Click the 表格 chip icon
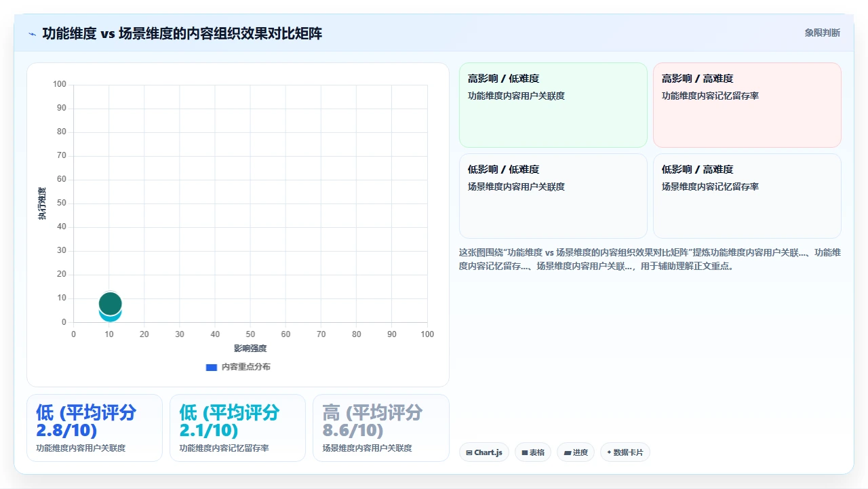 [525, 452]
